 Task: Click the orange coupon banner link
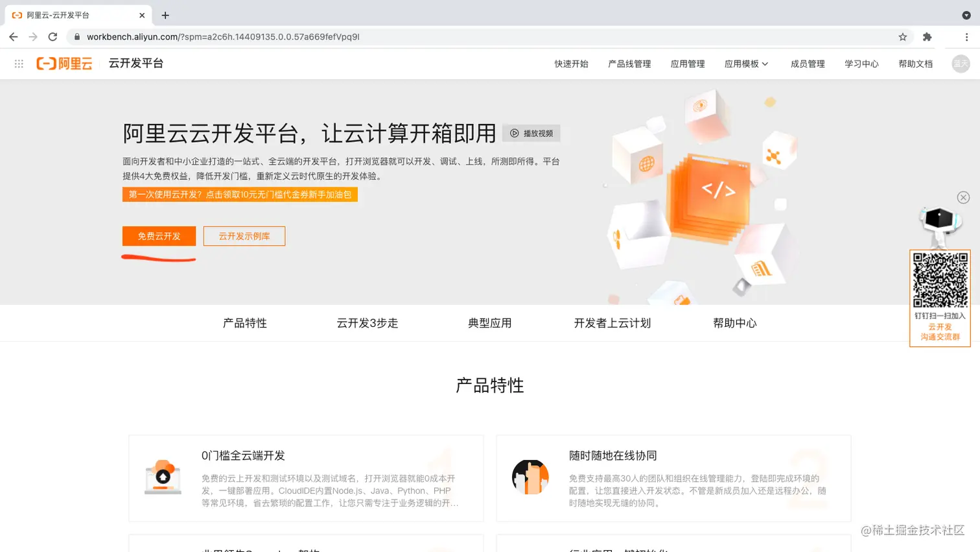pos(240,194)
